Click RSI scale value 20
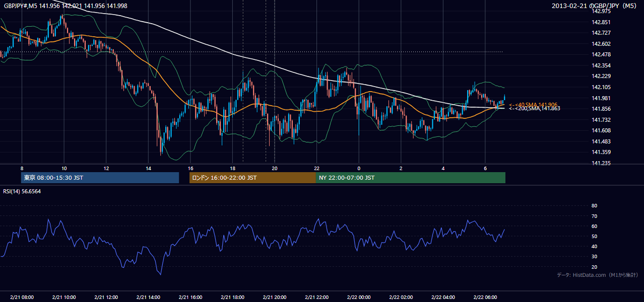Screen dimensions: 644x302 point(594,267)
